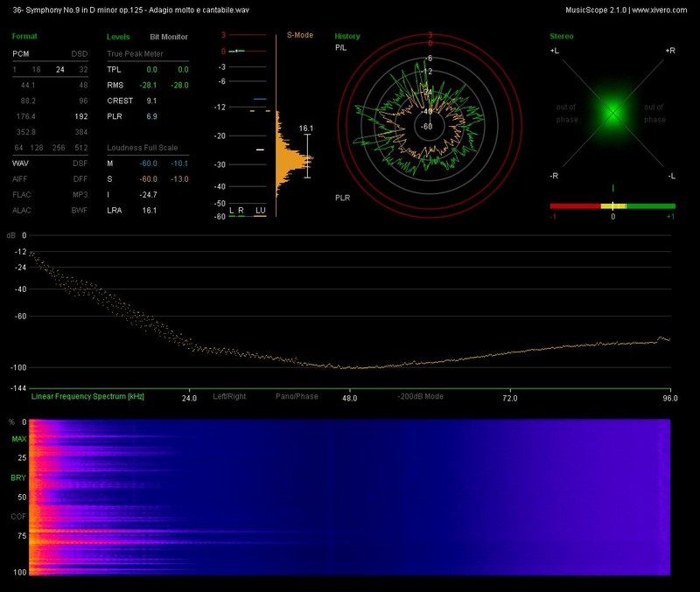Enable the Pano/Phase spectrum mode
Viewport: 700px width, 592px height.
click(297, 396)
